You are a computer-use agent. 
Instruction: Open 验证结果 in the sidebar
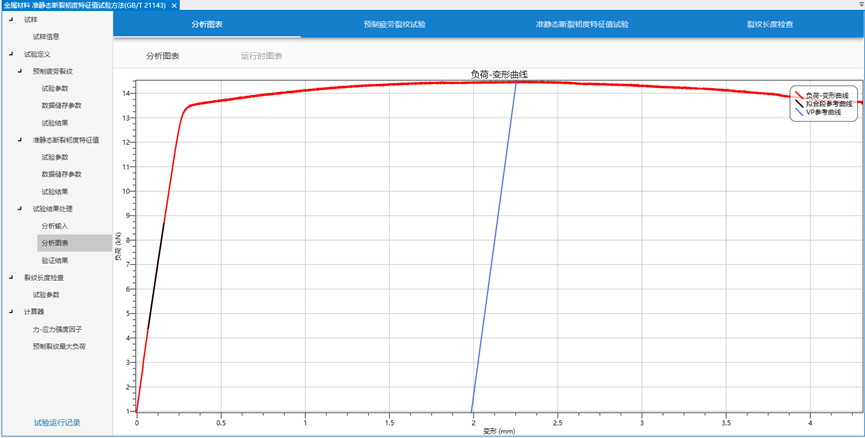[x=55, y=260]
